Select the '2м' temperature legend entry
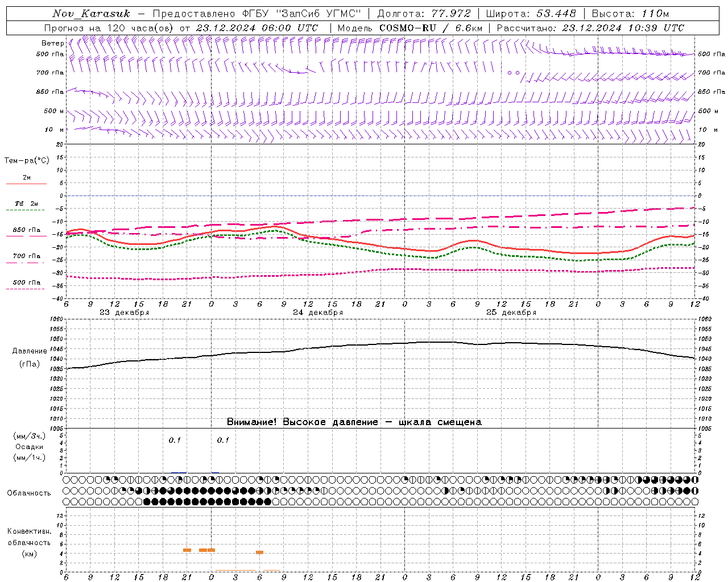Image resolution: width=728 pixels, height=582 pixels. point(27,177)
